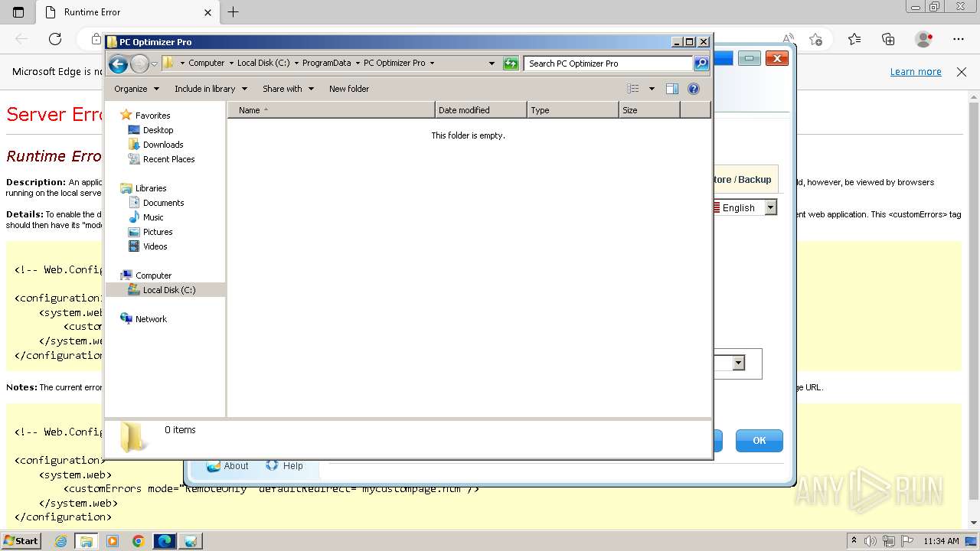Screen dimensions: 980x551
Task: Toggle the Explorer preview pane icon
Action: (x=672, y=89)
